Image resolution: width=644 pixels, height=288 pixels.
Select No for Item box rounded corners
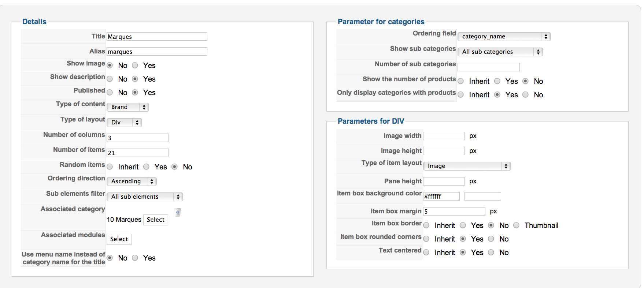click(x=492, y=239)
